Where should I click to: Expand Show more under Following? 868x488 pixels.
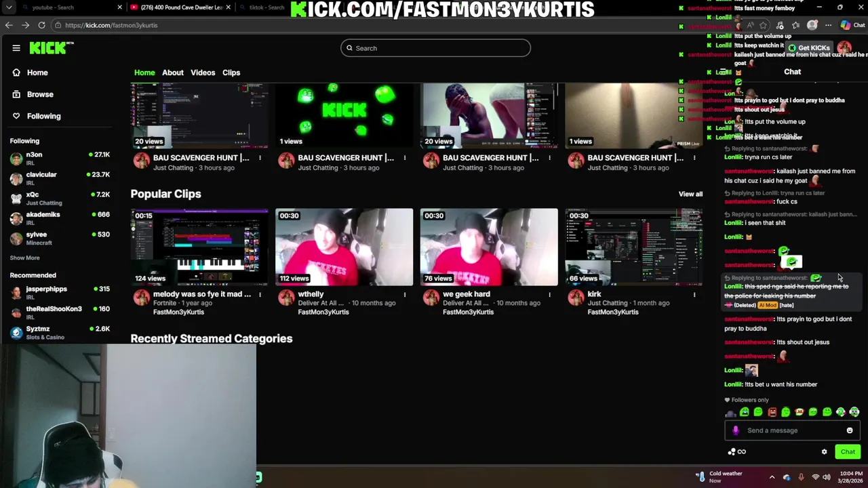click(24, 258)
